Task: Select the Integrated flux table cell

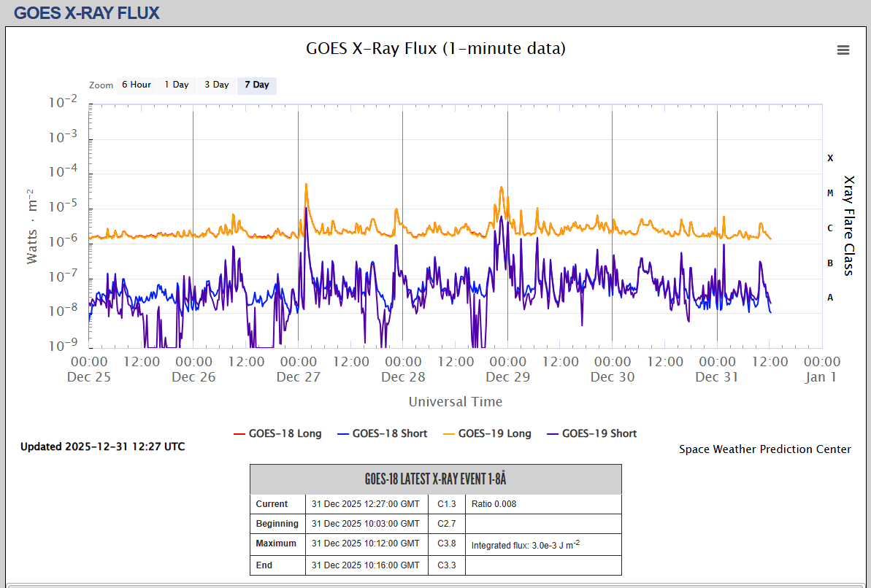Action: point(525,544)
